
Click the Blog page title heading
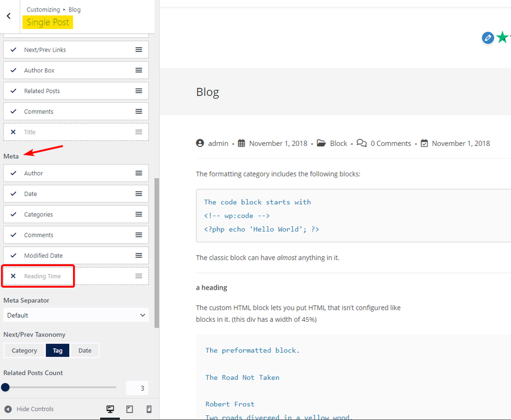(x=207, y=92)
